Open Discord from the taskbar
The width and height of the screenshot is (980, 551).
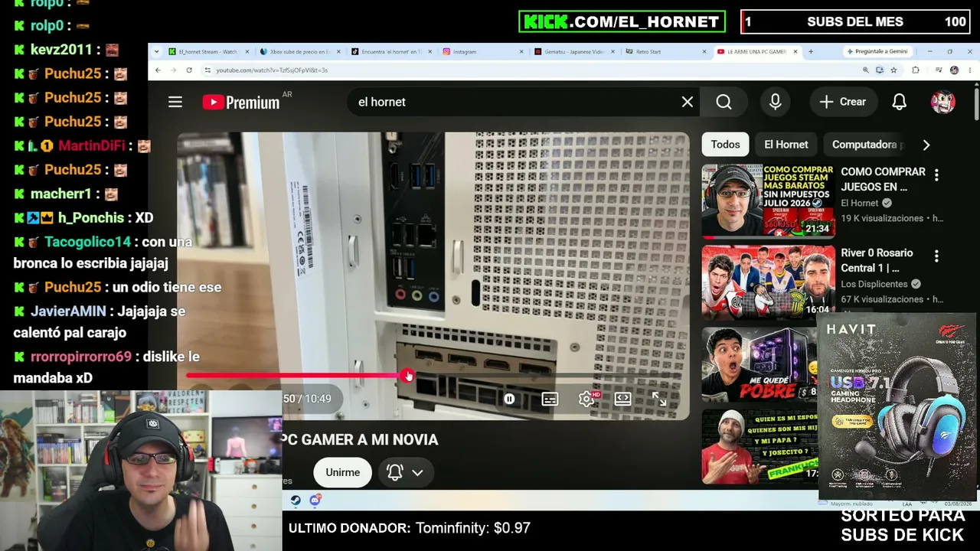315,500
